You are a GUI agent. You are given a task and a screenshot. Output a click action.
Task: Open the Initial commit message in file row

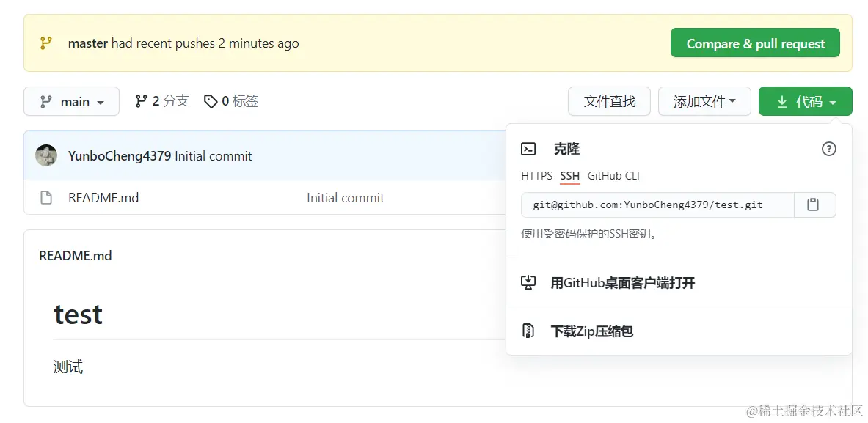pos(346,197)
